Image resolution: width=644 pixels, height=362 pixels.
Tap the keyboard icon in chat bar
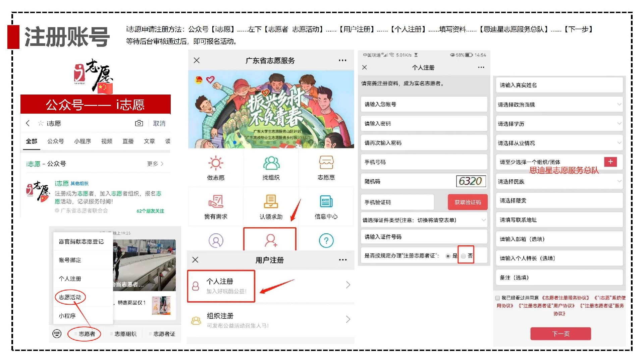[57, 334]
